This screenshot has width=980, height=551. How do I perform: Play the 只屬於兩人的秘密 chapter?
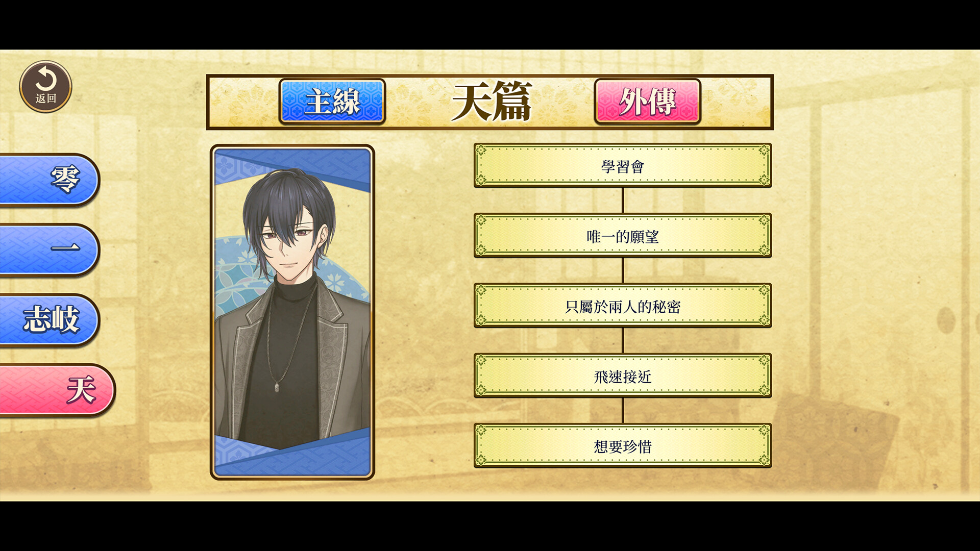[x=623, y=306]
